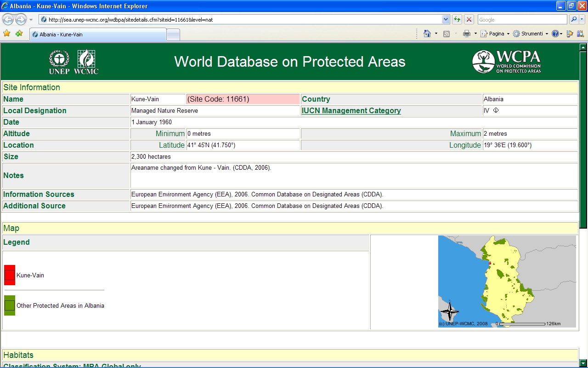588x368 pixels.
Task: Click the 1 January 1960 date value
Action: tap(152, 122)
